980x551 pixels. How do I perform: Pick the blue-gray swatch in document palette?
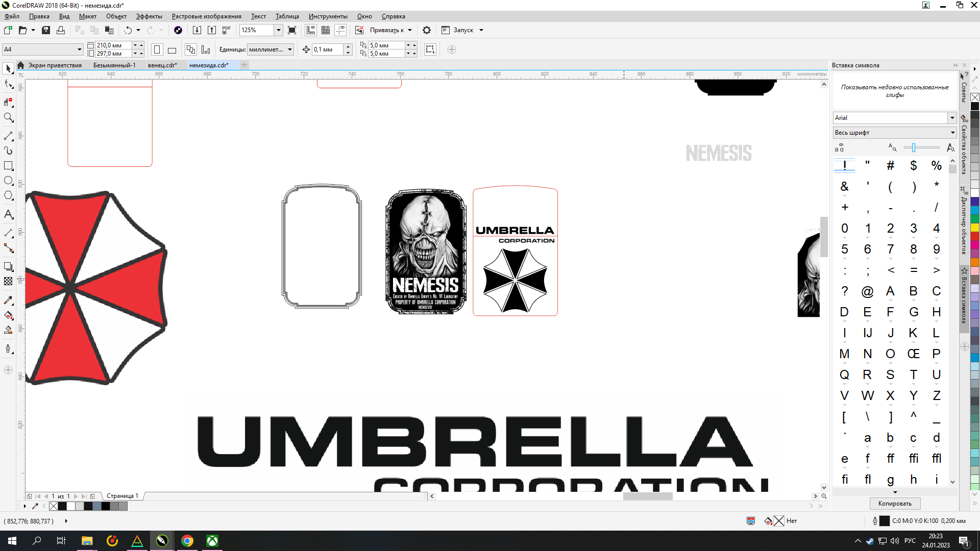pos(96,506)
